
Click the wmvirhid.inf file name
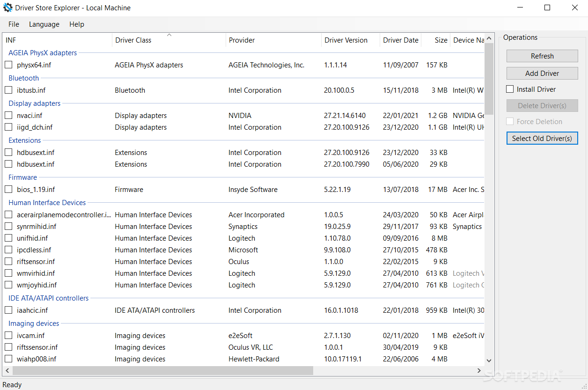tap(36, 273)
